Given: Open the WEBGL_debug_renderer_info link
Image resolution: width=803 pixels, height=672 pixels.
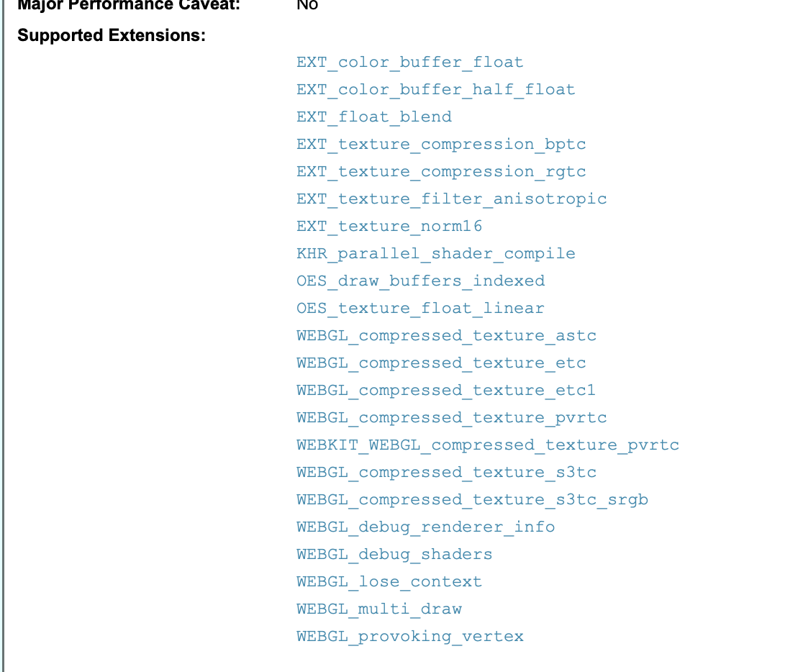Looking at the screenshot, I should [x=425, y=527].
